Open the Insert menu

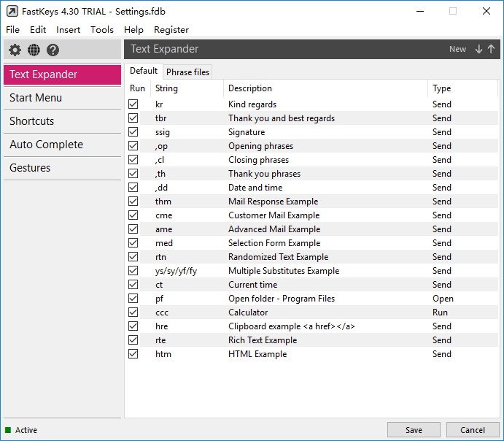(68, 30)
